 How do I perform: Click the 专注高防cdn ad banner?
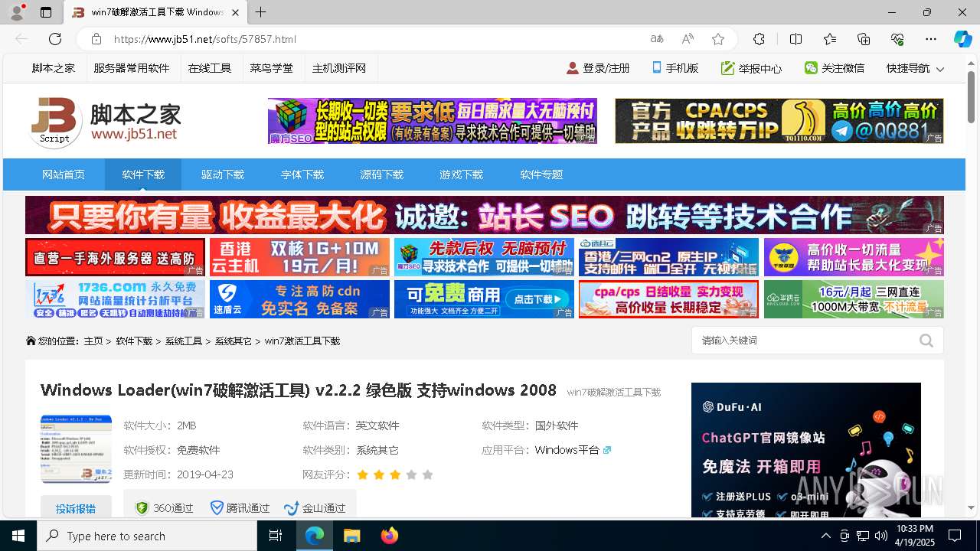point(299,299)
